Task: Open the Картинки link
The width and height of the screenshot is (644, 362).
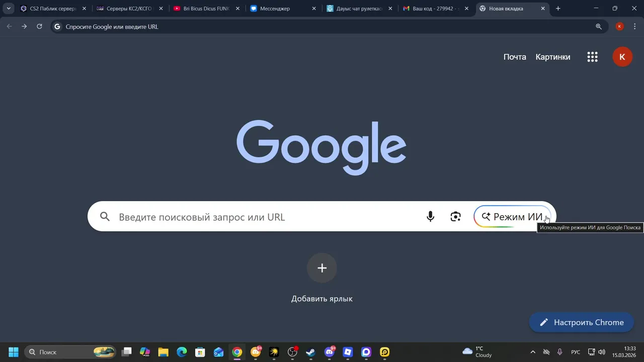Action: tap(553, 57)
